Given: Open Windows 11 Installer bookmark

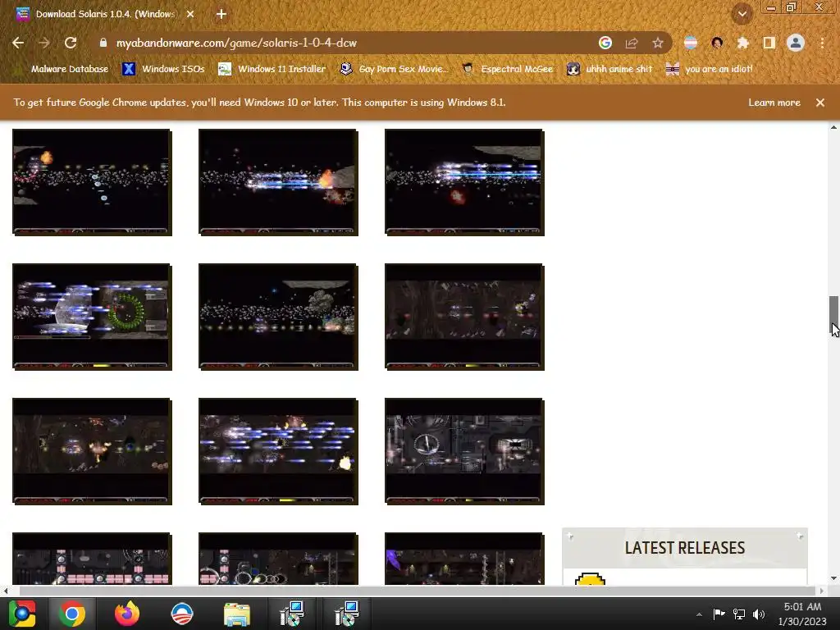Looking at the screenshot, I should (x=272, y=69).
